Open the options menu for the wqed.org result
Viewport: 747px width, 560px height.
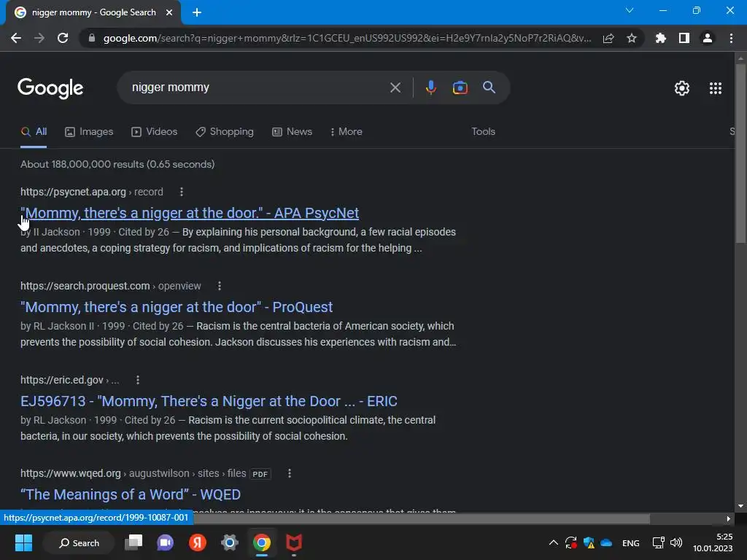click(x=289, y=473)
